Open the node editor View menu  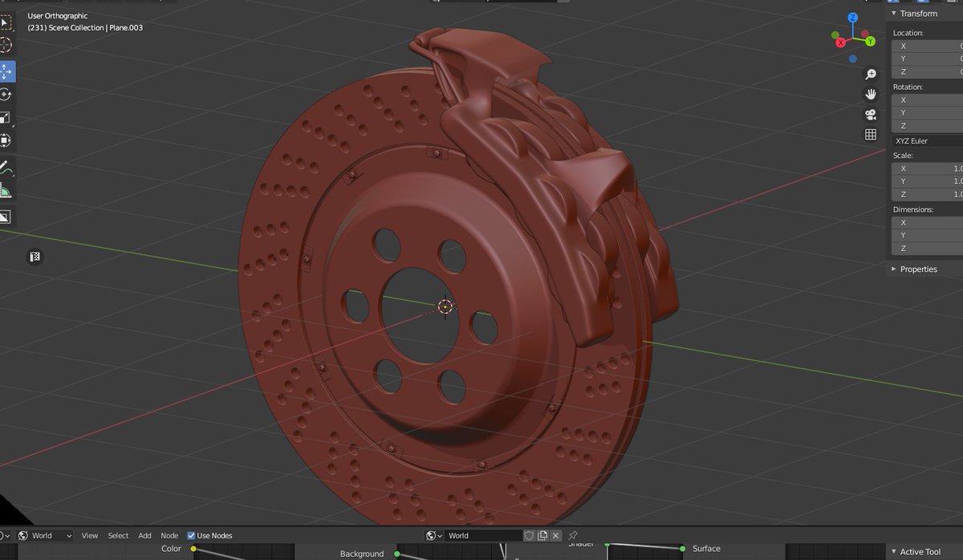click(90, 535)
